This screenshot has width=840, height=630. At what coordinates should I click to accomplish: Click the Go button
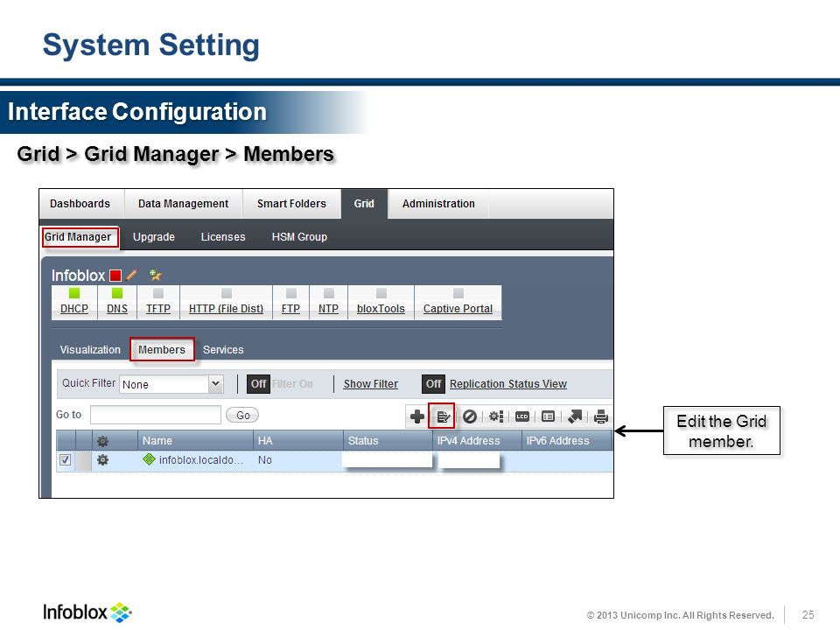242,415
